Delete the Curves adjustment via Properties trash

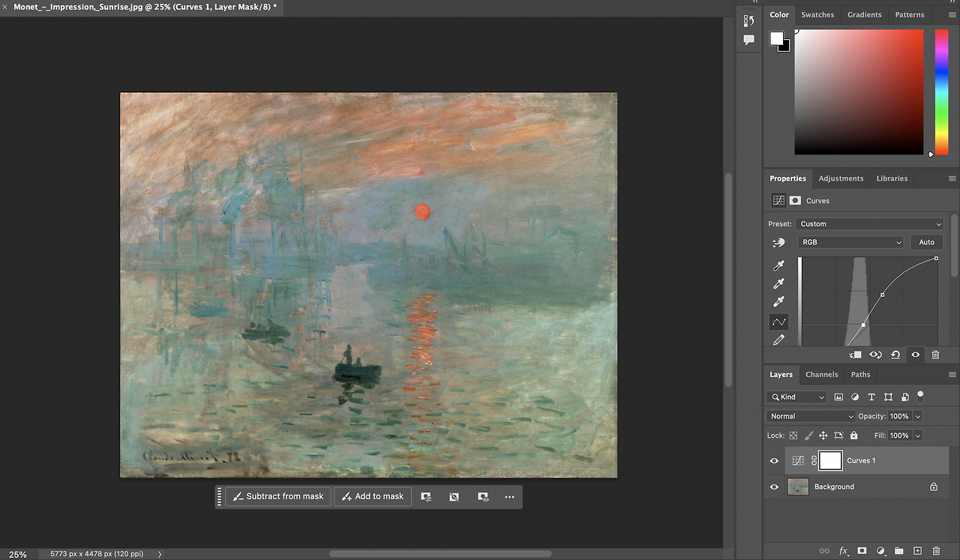click(x=935, y=355)
